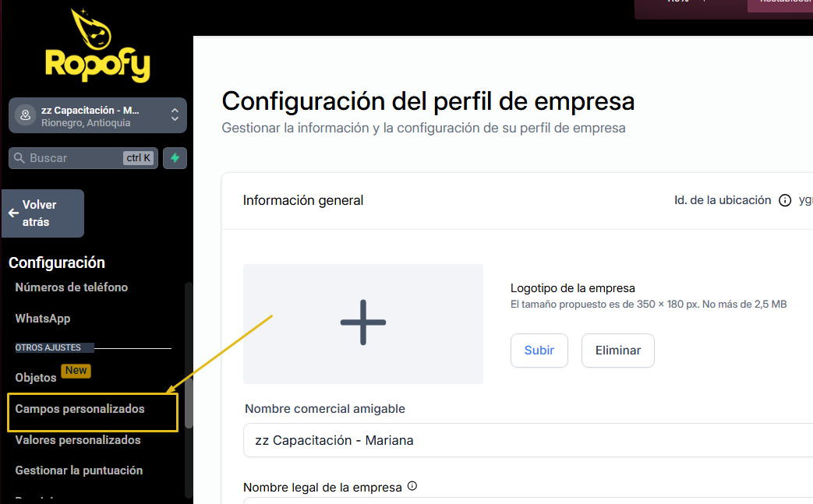Open WhatsApp settings
This screenshot has height=504, width=813.
tap(43, 319)
